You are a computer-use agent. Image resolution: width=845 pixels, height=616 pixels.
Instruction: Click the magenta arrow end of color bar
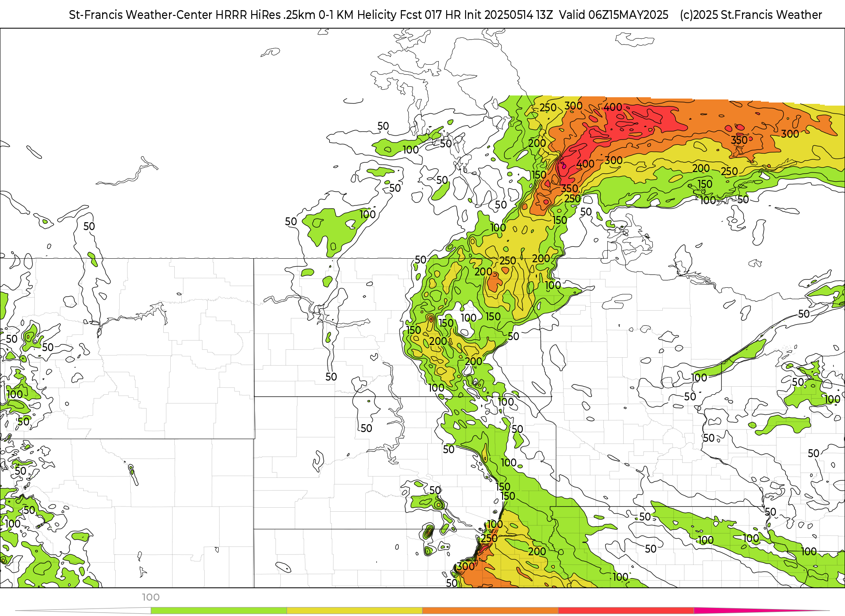point(761,610)
